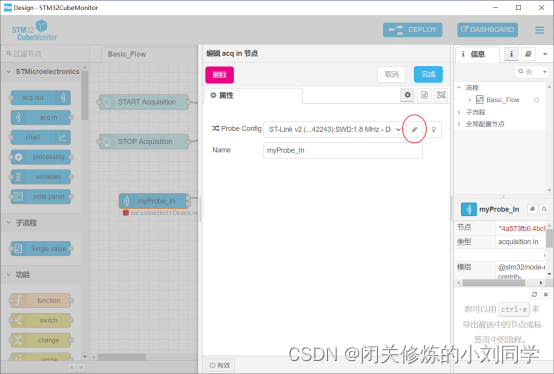Collapse palette categories with the up arrow
Viewport: 554px width, 374px height.
coord(72,368)
